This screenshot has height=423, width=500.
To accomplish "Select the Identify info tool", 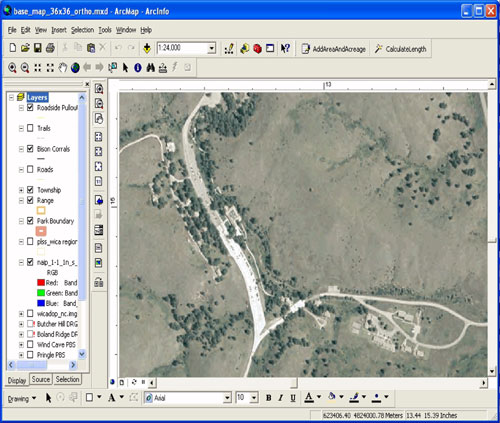I will 138,68.
